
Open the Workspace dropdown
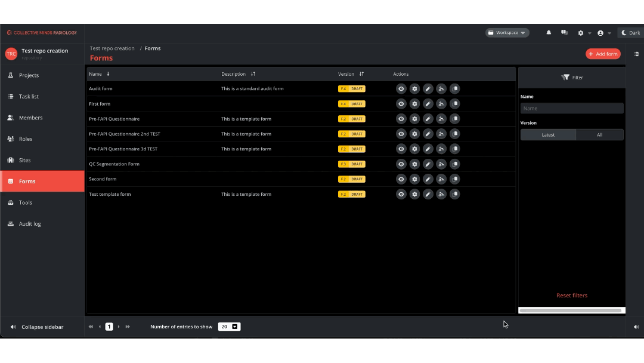tap(507, 33)
